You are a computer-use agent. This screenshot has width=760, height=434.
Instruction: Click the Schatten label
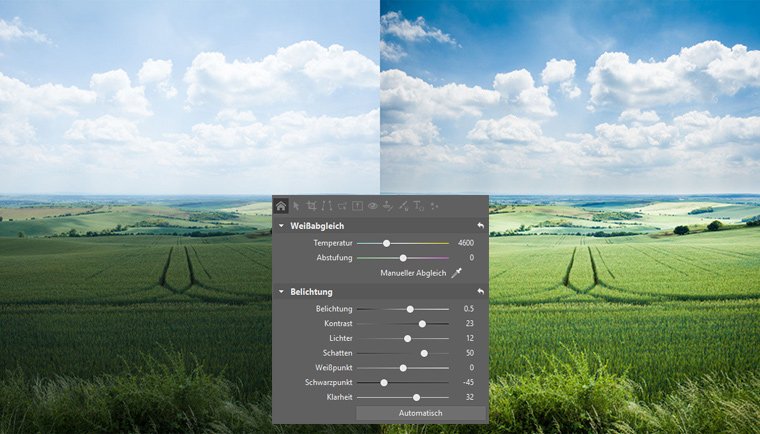coord(337,353)
